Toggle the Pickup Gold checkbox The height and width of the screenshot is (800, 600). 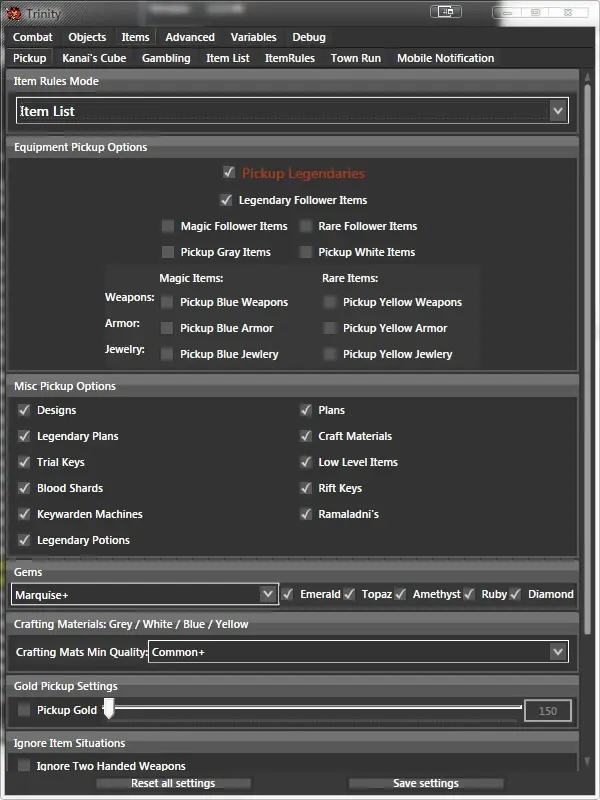24,710
